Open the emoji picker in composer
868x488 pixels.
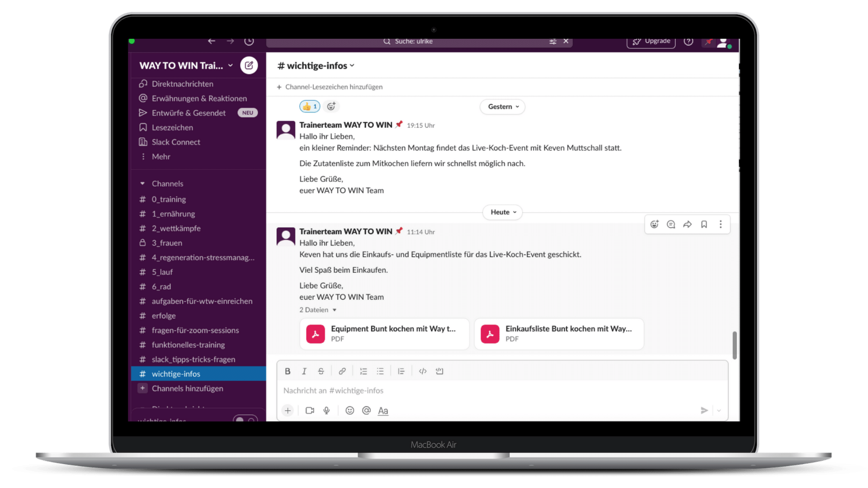pos(349,411)
